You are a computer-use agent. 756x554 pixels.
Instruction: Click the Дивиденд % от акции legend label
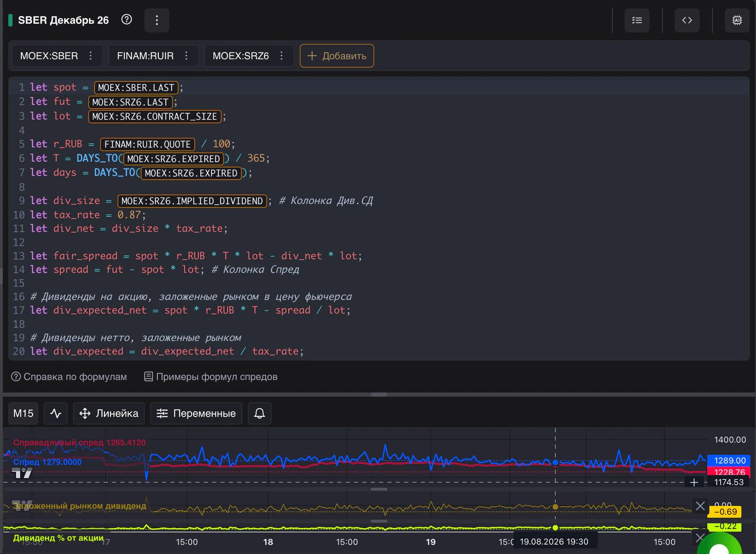[58, 538]
